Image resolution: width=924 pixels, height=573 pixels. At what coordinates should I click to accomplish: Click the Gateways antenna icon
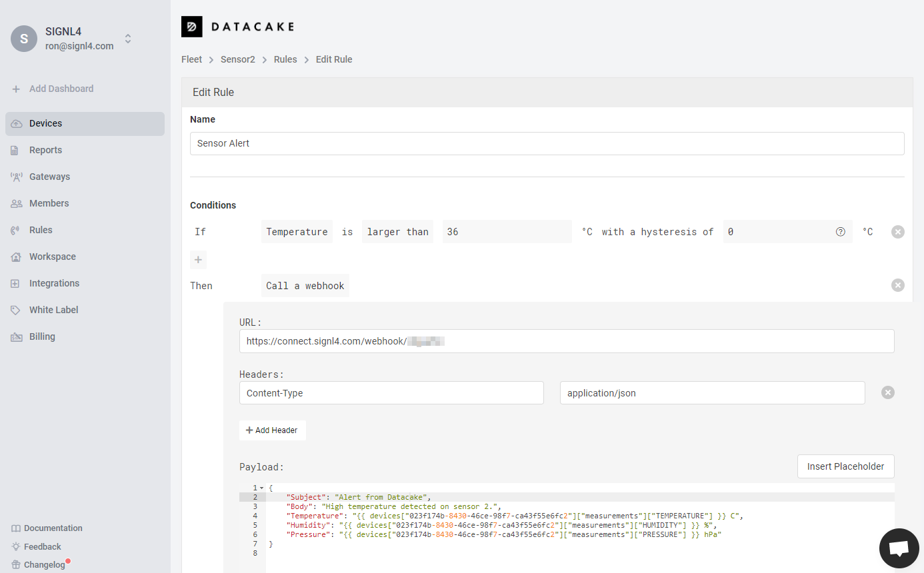coord(16,177)
